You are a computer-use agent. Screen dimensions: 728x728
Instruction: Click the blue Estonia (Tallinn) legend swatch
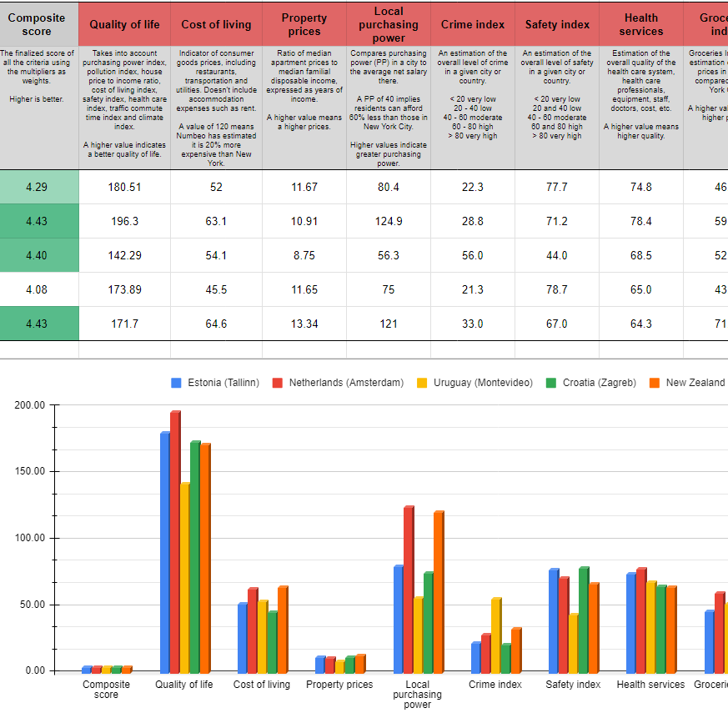tap(177, 383)
